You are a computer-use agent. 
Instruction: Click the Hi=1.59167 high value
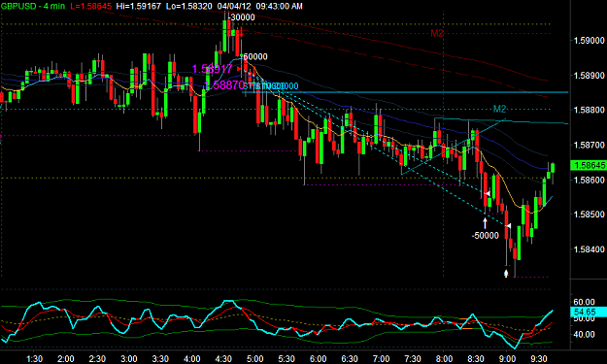pos(138,6)
